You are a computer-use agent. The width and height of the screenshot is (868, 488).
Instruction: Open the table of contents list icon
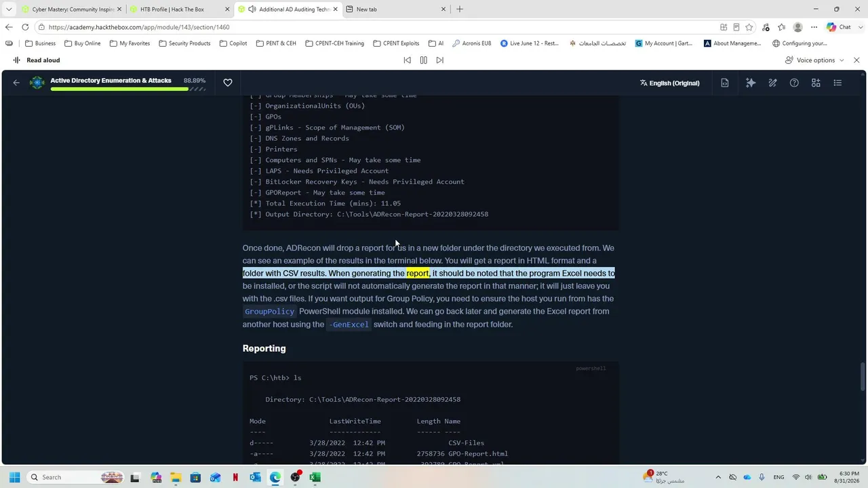tap(837, 83)
